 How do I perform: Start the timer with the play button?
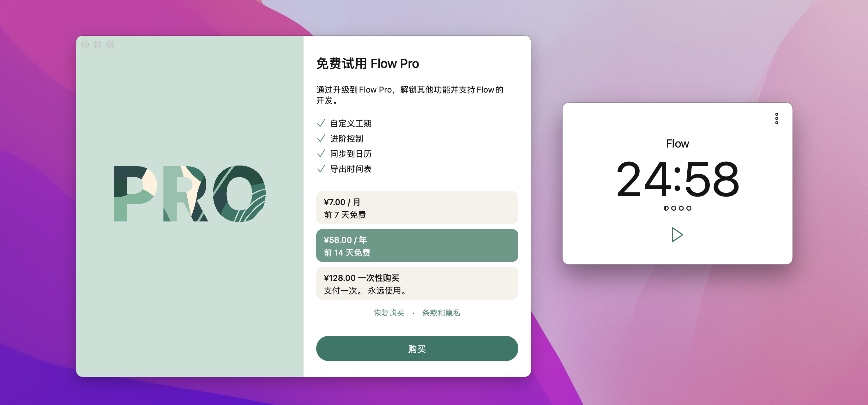(677, 234)
